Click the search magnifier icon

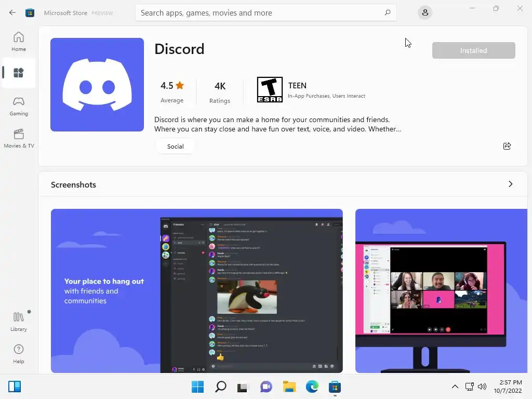tap(388, 12)
